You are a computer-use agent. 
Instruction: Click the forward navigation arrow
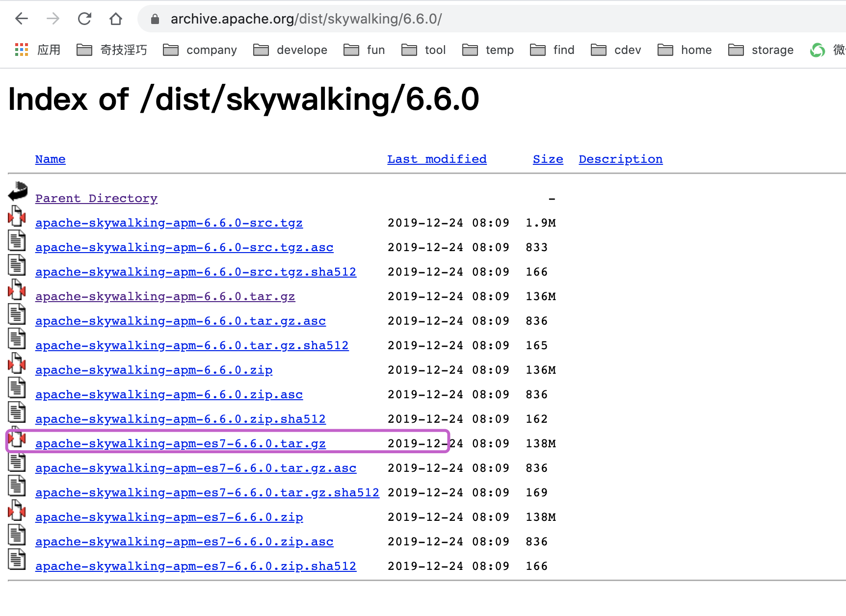(x=53, y=19)
